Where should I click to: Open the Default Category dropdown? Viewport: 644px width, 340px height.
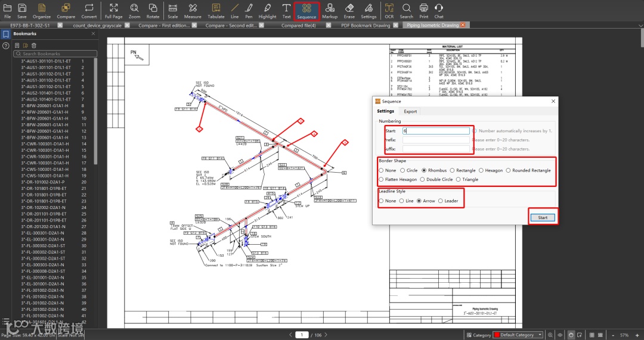518,335
